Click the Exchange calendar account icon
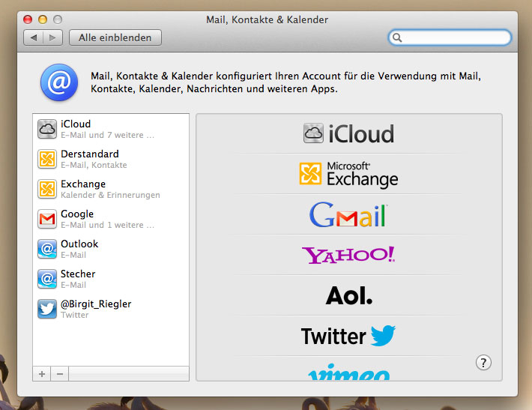532x410 pixels. [47, 189]
